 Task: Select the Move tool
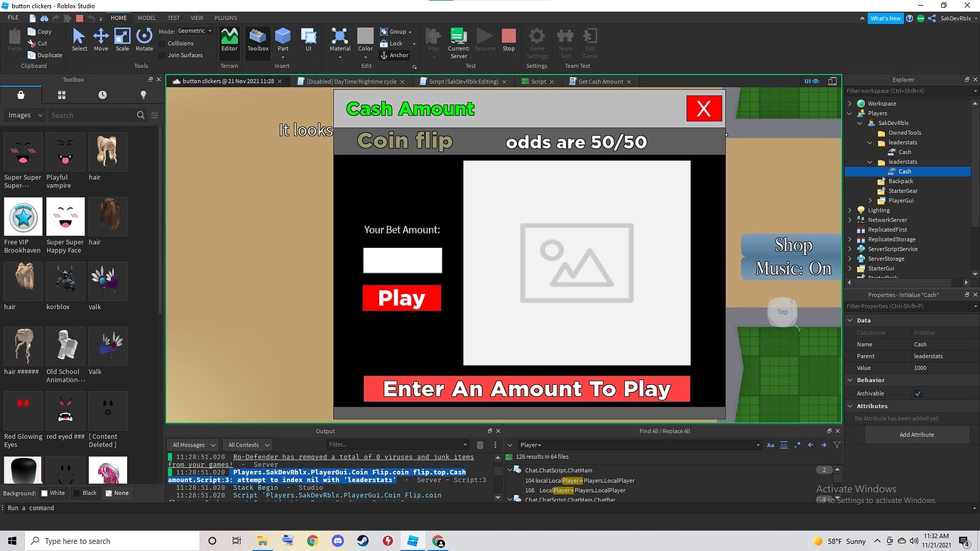click(x=100, y=40)
